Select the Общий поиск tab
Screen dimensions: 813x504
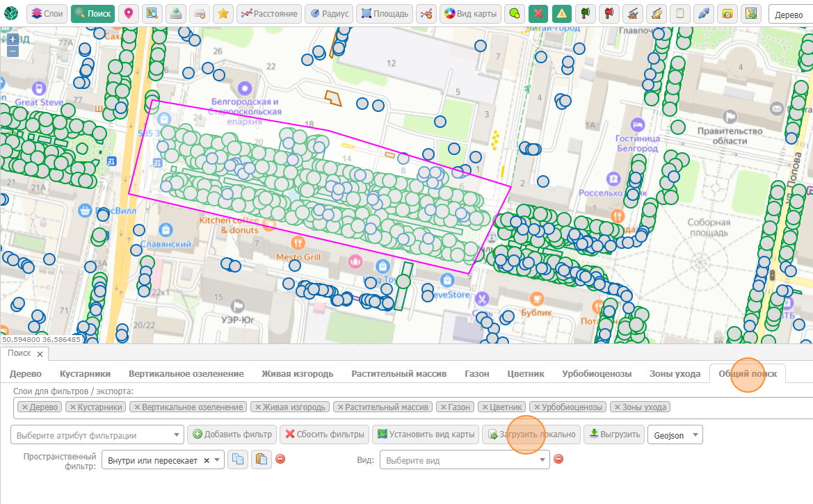747,374
